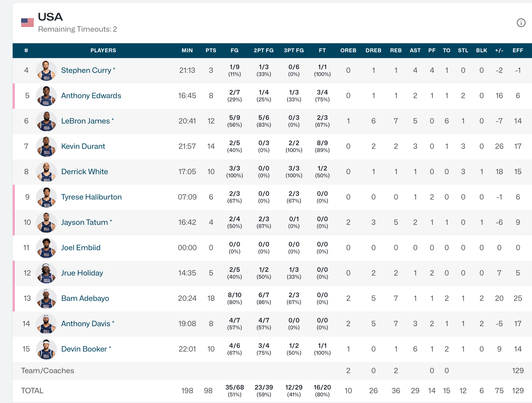The image size is (532, 403).
Task: Open Derrick White's player link
Action: [x=84, y=172]
